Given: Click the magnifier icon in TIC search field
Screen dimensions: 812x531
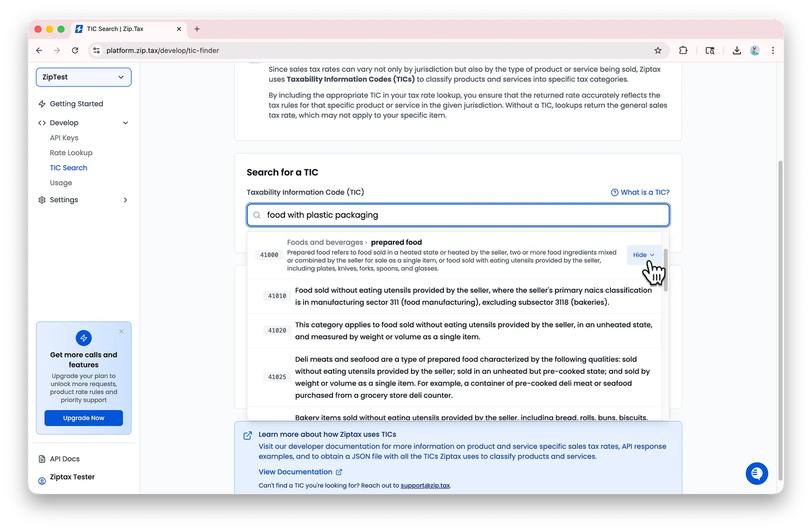Looking at the screenshot, I should (x=257, y=215).
